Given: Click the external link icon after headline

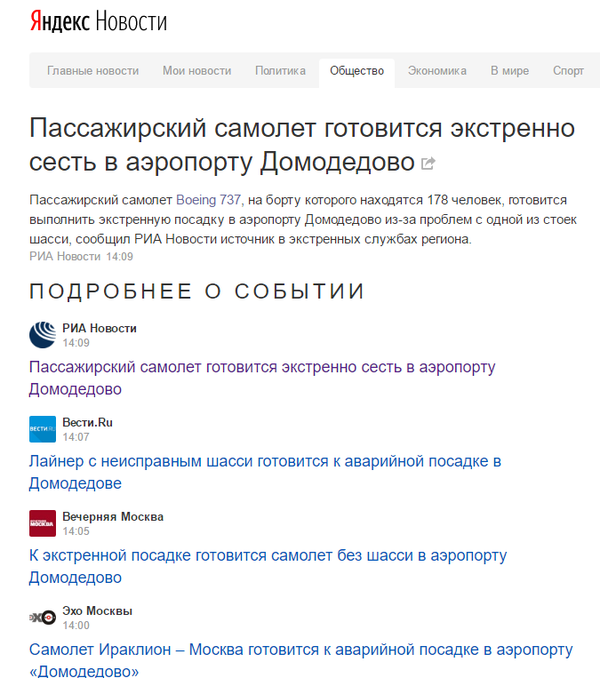Looking at the screenshot, I should [x=428, y=163].
